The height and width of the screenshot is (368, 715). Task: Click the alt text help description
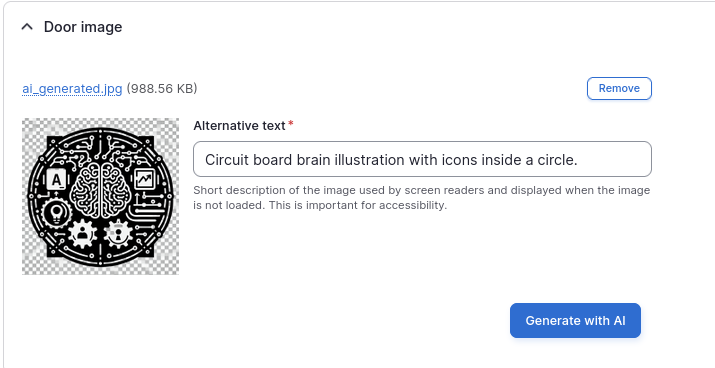click(421, 197)
